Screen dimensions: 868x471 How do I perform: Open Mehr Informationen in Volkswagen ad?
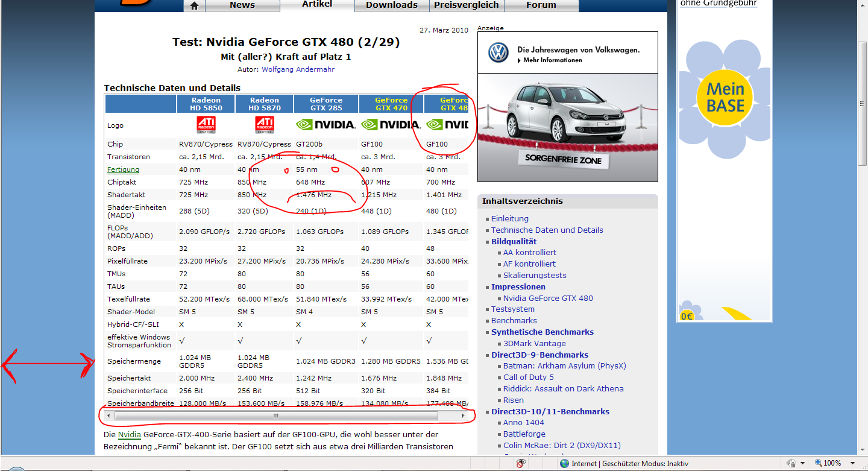[x=549, y=60]
